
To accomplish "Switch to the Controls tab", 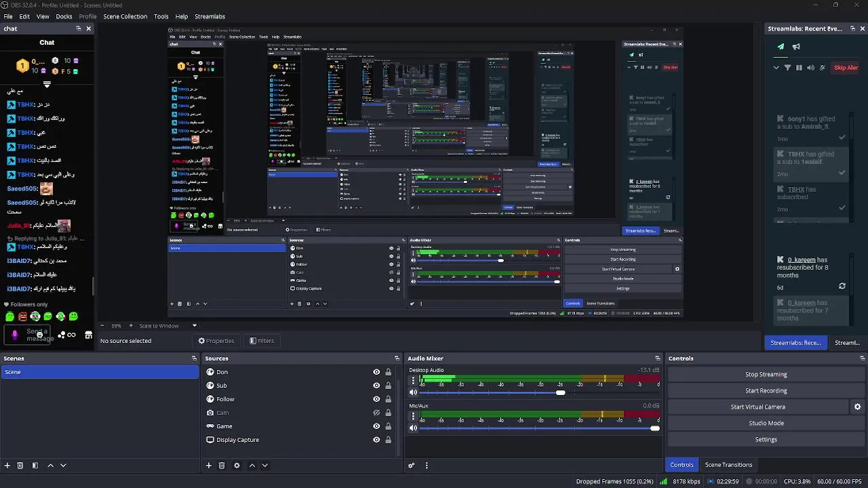I will tap(682, 465).
